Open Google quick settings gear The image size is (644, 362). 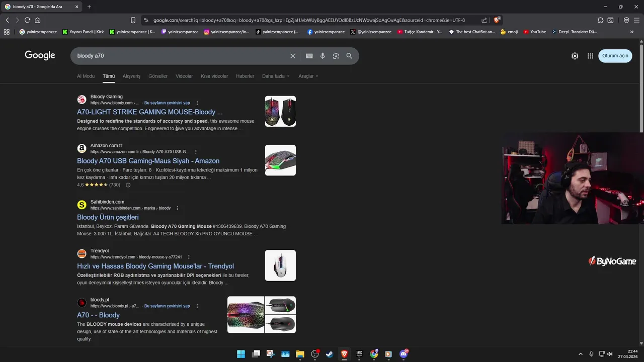575,56
